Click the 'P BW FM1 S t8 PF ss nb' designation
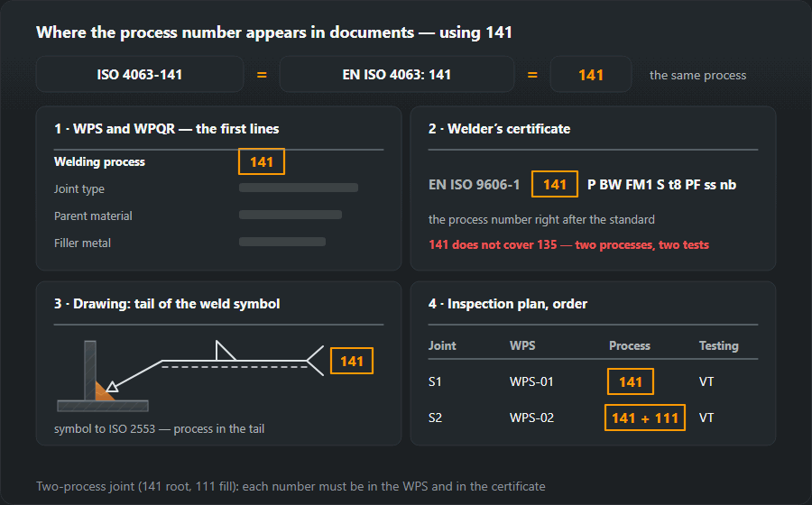Image resolution: width=812 pixels, height=505 pixels. [x=662, y=185]
